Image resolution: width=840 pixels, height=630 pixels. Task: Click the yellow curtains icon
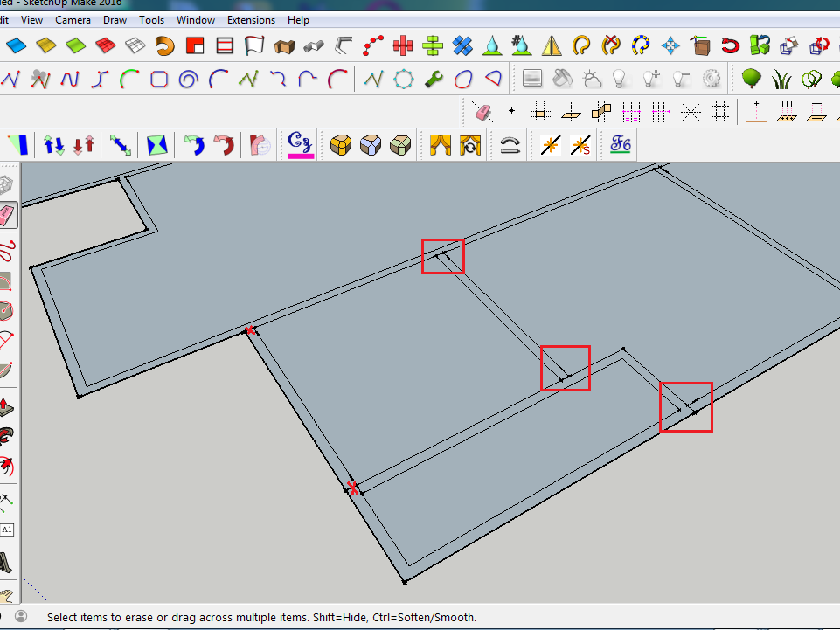441,145
